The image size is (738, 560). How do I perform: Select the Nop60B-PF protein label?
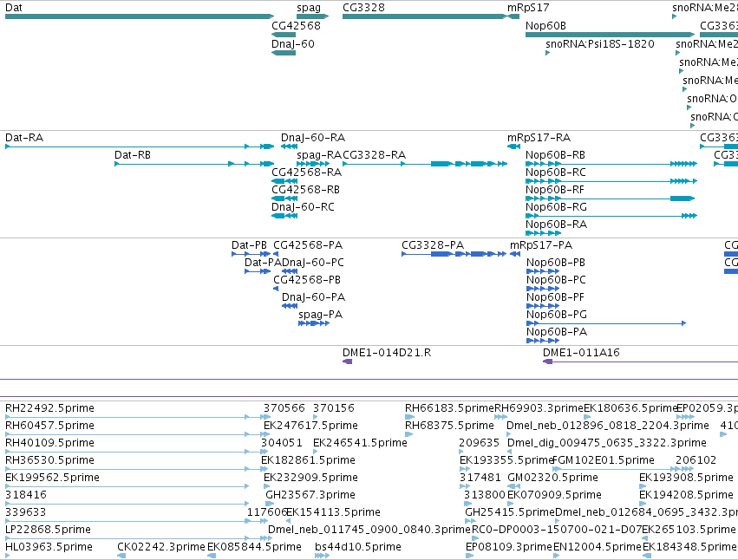pos(555,297)
